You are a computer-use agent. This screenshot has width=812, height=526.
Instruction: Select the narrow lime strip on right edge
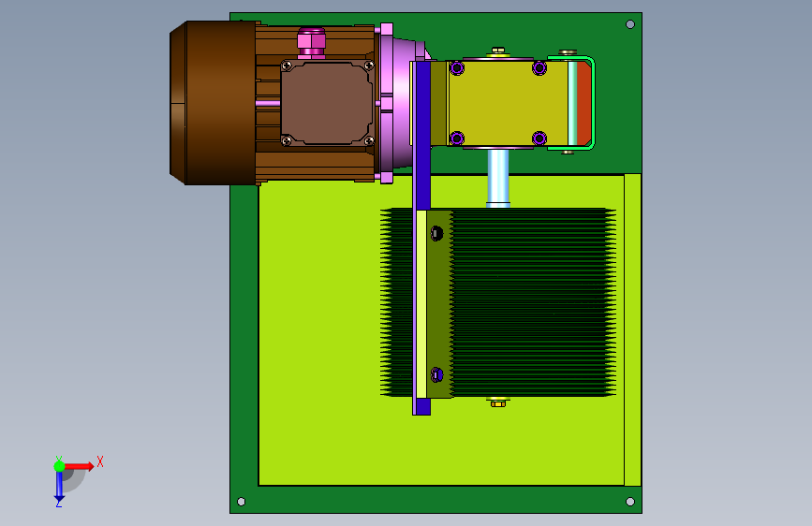click(633, 329)
